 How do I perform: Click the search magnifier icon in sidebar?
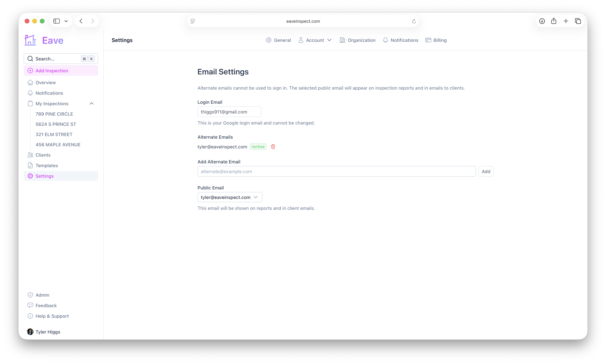[x=30, y=59]
